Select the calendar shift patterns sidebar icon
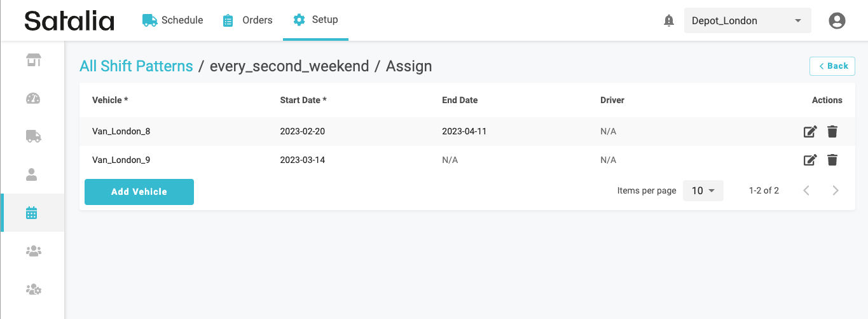 click(x=32, y=213)
